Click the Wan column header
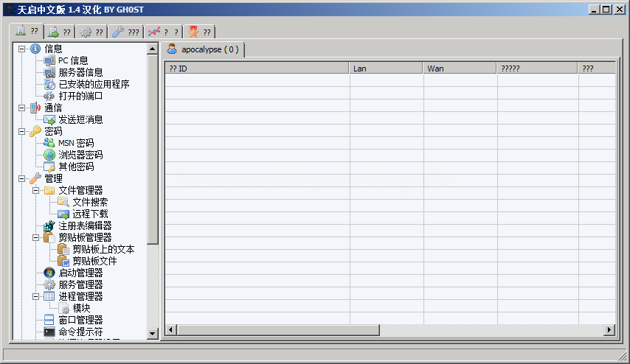This screenshot has height=364, width=630. click(x=460, y=69)
